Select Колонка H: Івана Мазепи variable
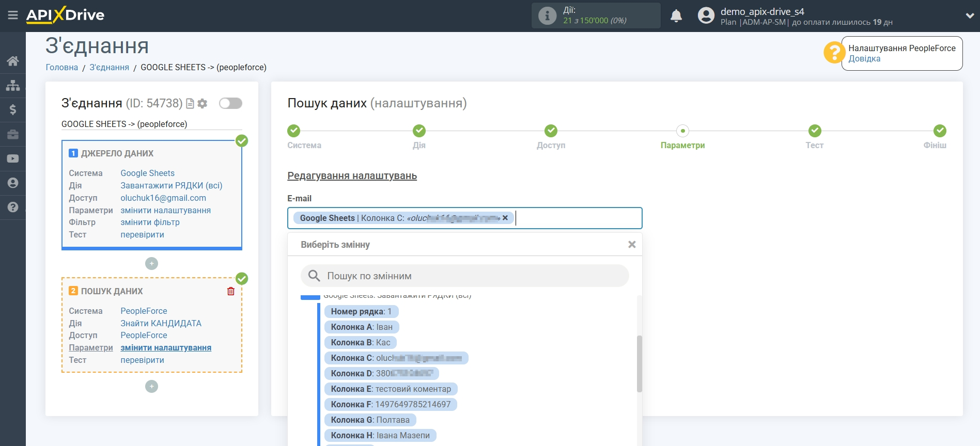980x446 pixels. coord(380,436)
